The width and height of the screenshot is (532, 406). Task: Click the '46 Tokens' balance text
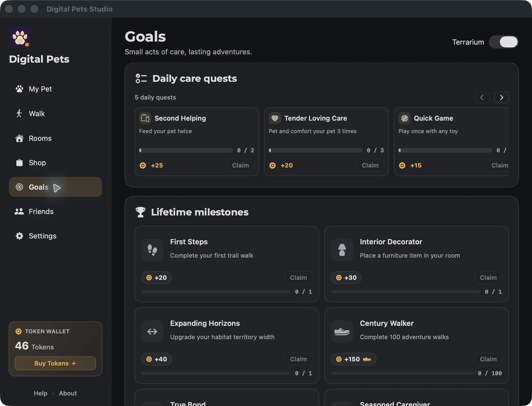click(34, 346)
